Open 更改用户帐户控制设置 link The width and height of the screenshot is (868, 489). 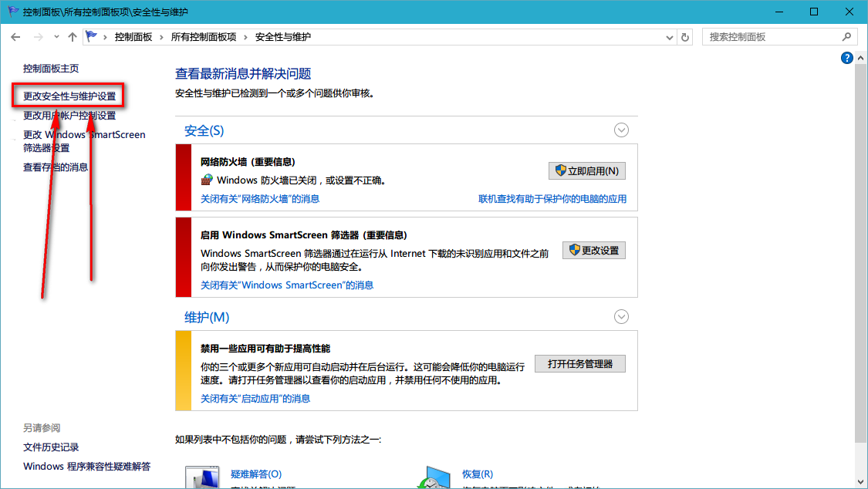point(69,116)
